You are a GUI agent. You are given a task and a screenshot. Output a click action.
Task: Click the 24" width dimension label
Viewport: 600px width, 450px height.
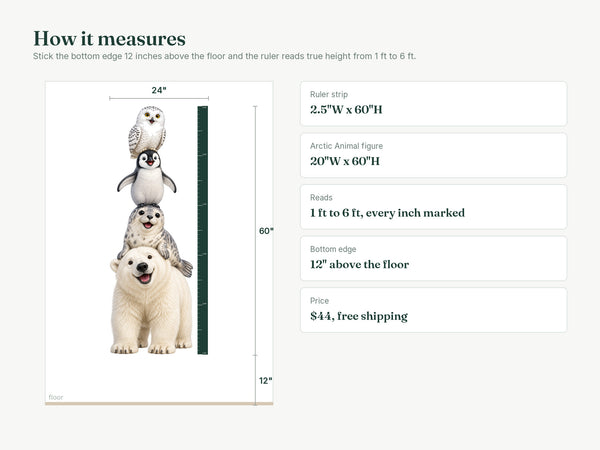(x=159, y=90)
